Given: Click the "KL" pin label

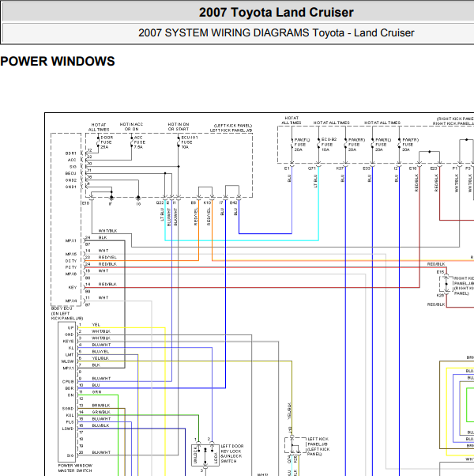Looking at the screenshot, I should point(71,348).
